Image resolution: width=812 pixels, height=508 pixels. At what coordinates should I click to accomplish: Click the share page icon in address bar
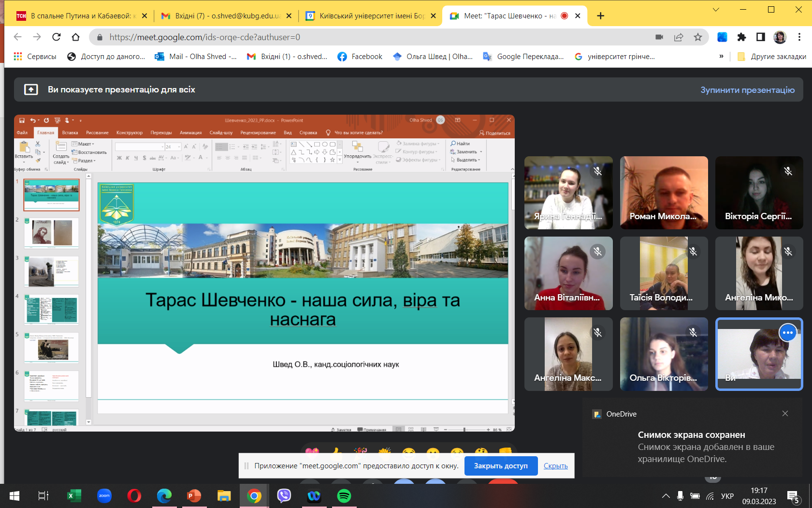pos(679,37)
